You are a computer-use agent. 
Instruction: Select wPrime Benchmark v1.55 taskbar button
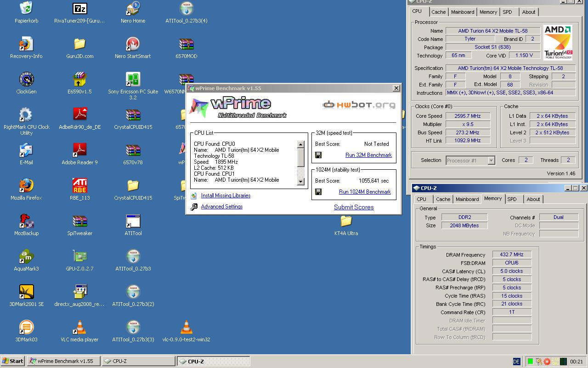pos(63,361)
